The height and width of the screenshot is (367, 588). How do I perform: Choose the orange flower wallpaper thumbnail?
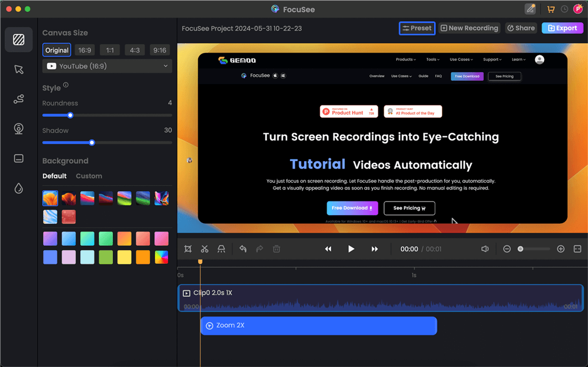(68, 198)
